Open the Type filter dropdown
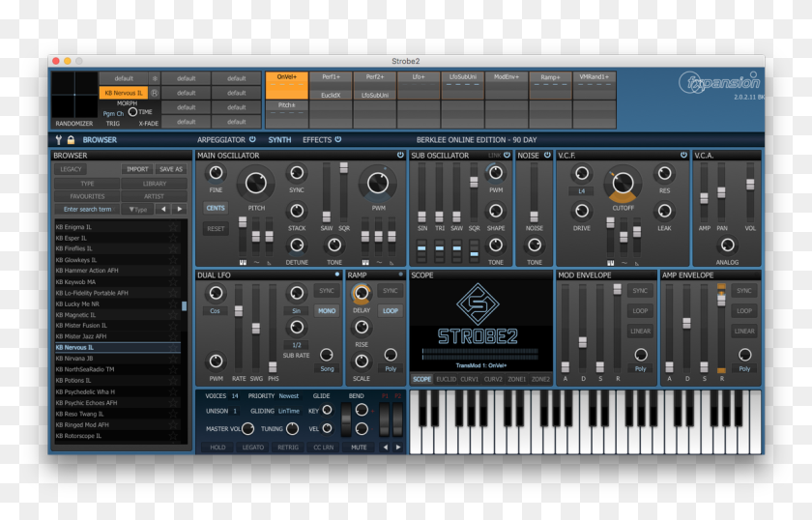The height and width of the screenshot is (520, 812). (137, 209)
